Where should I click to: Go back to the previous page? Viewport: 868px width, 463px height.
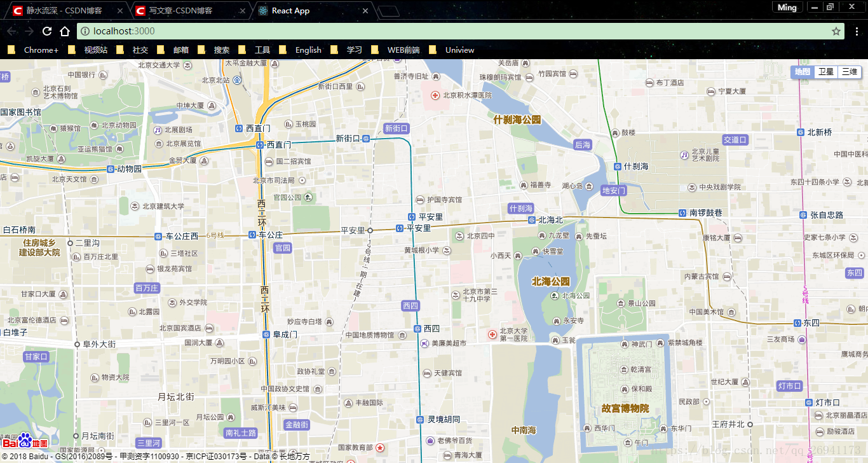point(11,31)
